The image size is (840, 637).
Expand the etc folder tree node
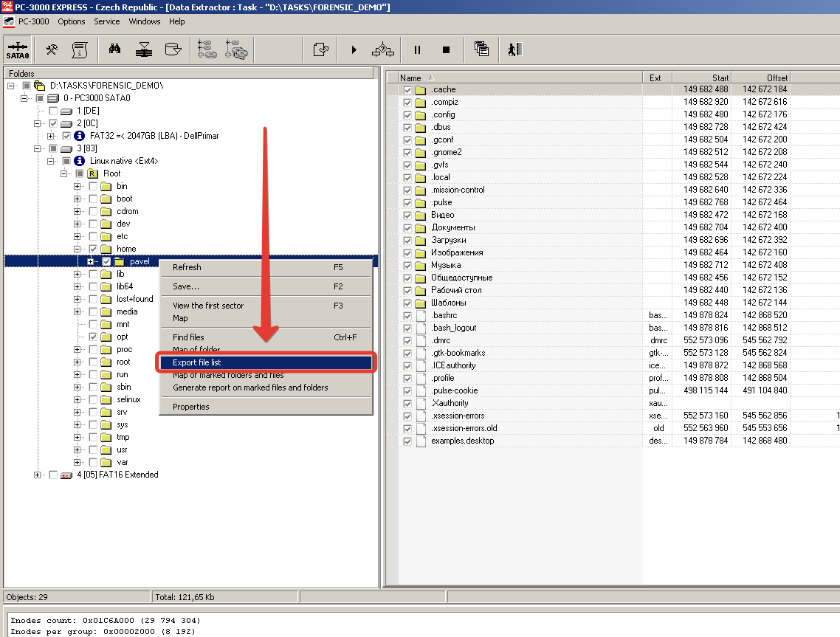click(78, 236)
